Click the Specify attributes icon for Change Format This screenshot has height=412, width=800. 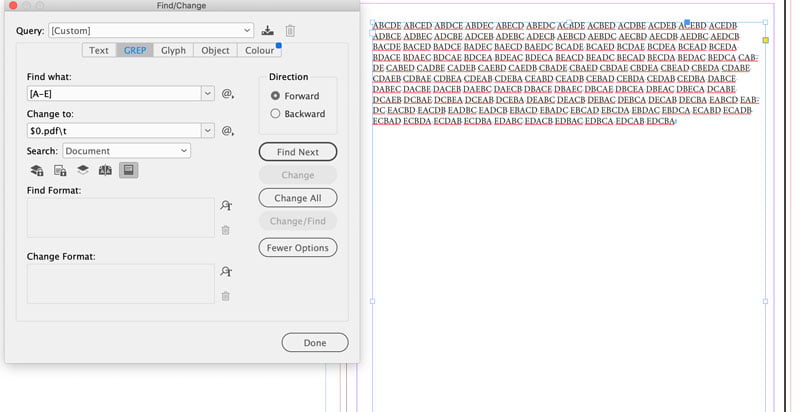[226, 272]
